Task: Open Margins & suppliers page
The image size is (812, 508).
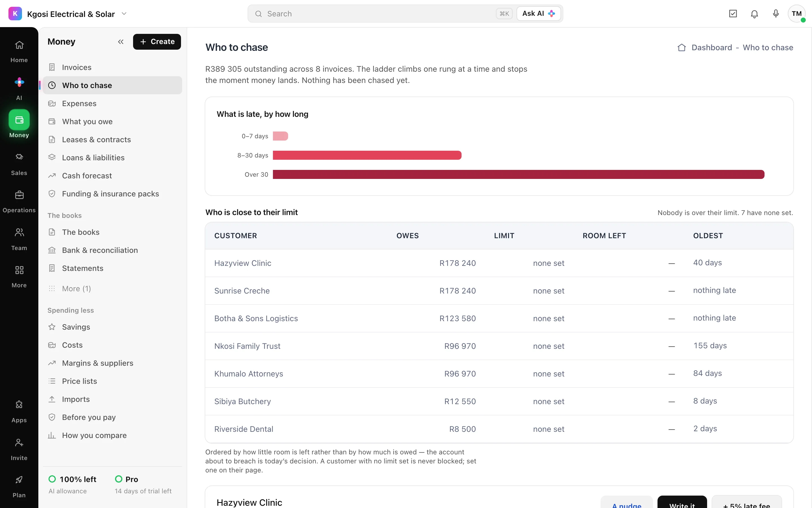Action: coord(112,363)
